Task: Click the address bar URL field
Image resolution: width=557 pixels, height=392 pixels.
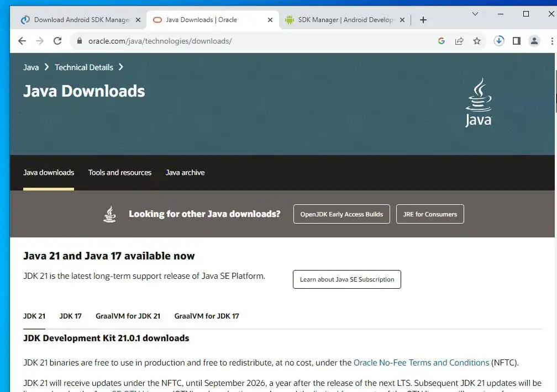Action: pos(249,41)
